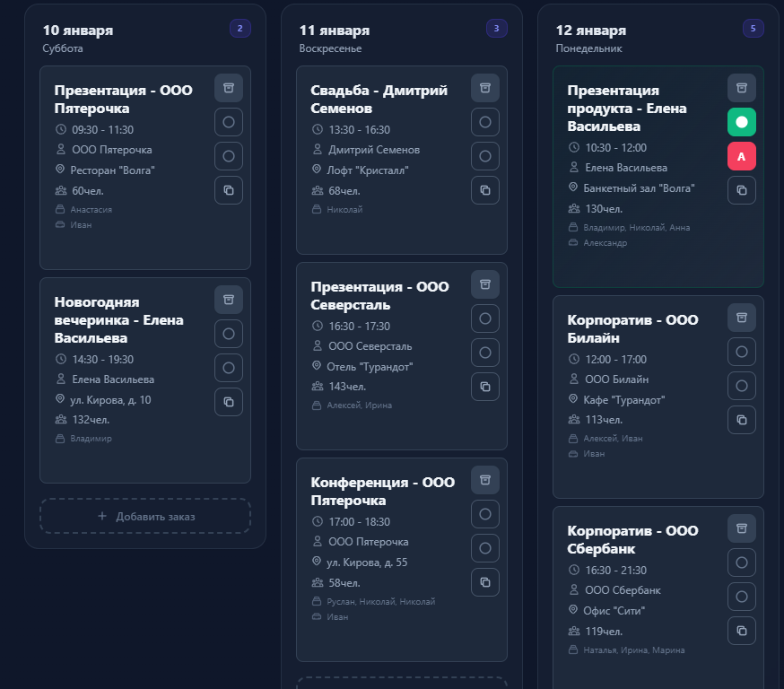Archive the Корпоратив - ООО Сбербанк order
784x689 pixels.
point(742,528)
